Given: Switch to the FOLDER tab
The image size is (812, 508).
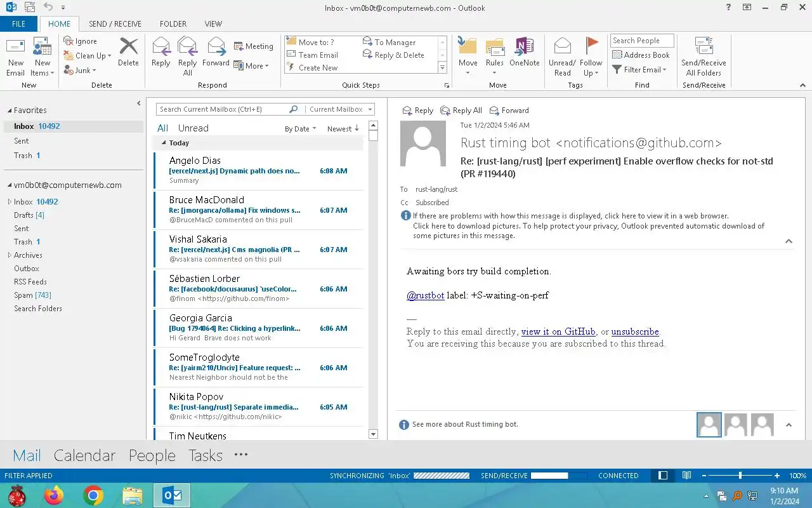Looking at the screenshot, I should tap(173, 24).
